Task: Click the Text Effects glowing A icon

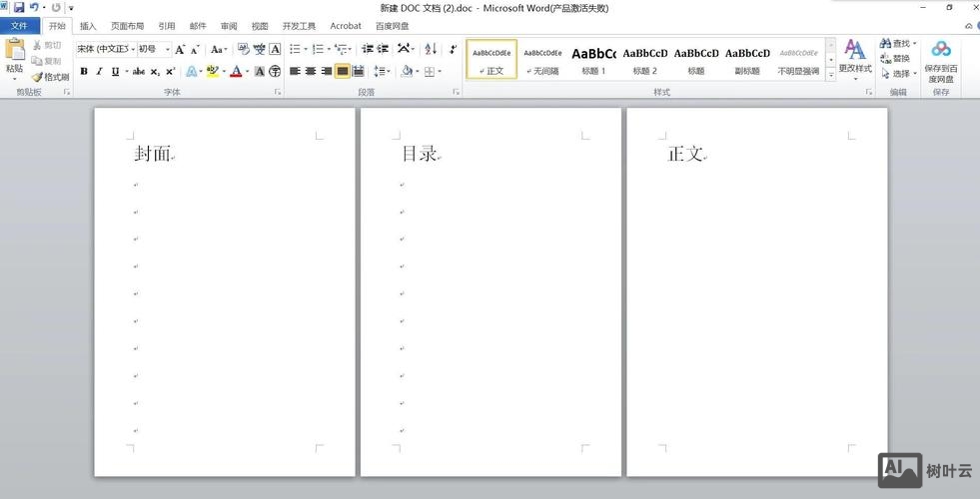Action: click(191, 71)
